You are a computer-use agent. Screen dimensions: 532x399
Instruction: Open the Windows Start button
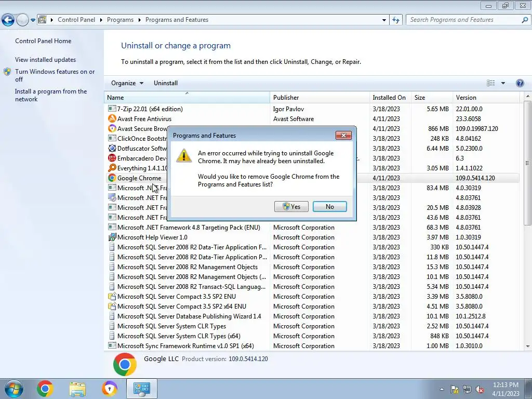[x=13, y=389]
